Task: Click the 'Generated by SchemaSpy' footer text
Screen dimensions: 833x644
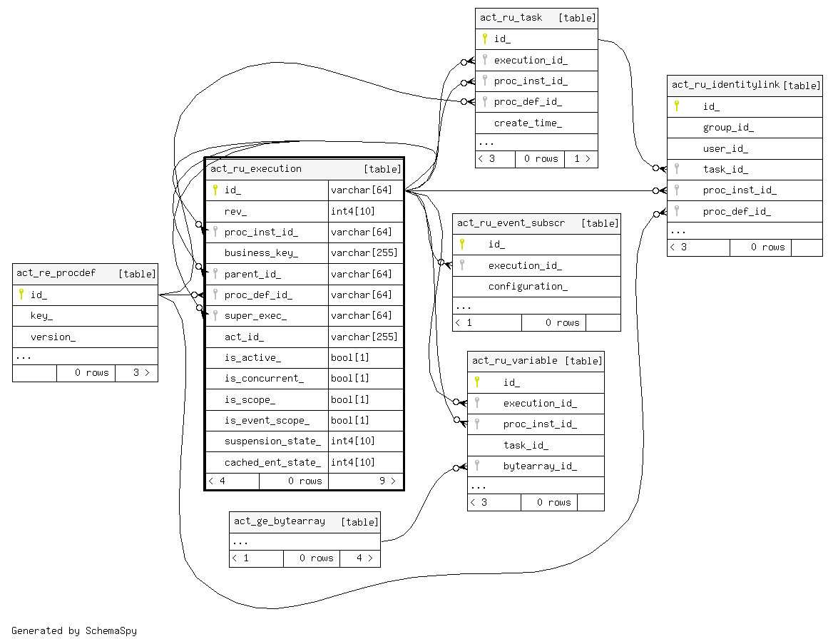Action: [x=74, y=630]
